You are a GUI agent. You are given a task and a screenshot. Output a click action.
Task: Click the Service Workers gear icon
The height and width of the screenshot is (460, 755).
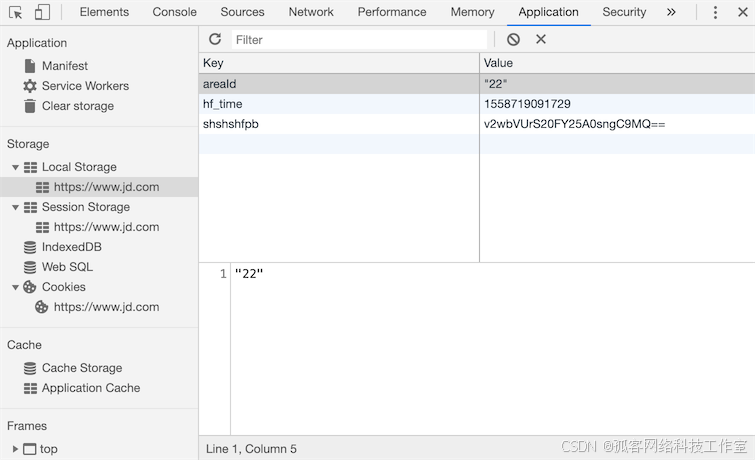tap(30, 86)
